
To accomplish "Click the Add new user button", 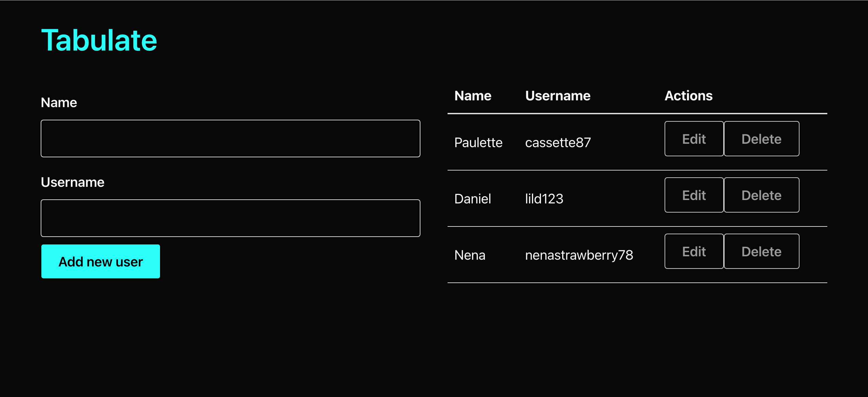I will click(100, 261).
